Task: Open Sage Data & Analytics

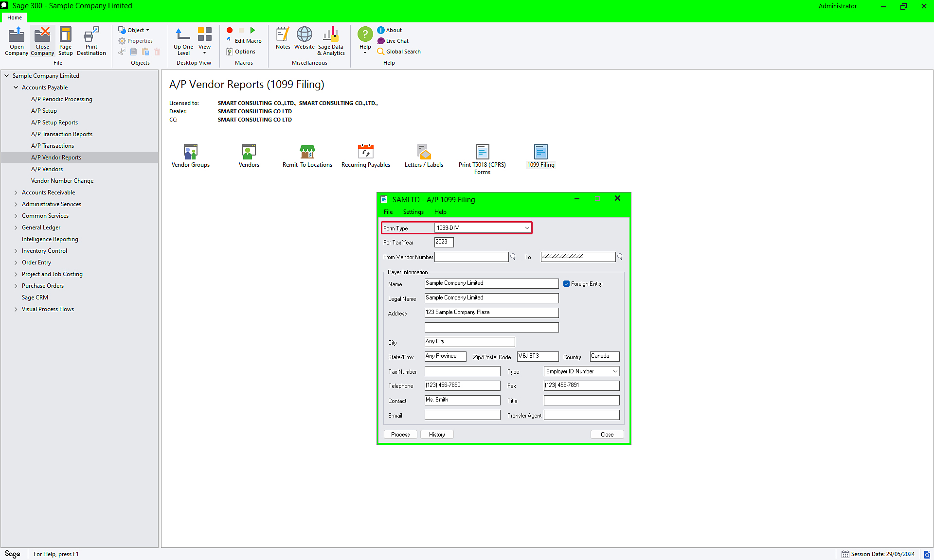Action: pyautogui.click(x=331, y=41)
